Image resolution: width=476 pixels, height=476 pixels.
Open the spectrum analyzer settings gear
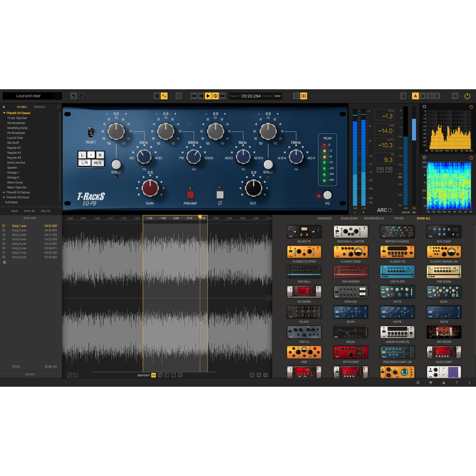[x=424, y=106]
